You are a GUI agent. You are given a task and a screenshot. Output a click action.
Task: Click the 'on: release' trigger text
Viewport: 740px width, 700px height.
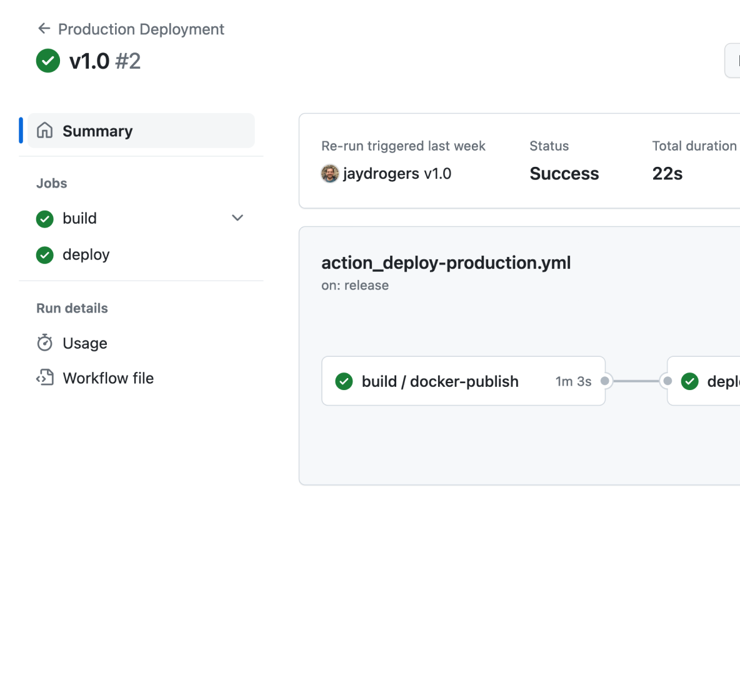(x=355, y=285)
